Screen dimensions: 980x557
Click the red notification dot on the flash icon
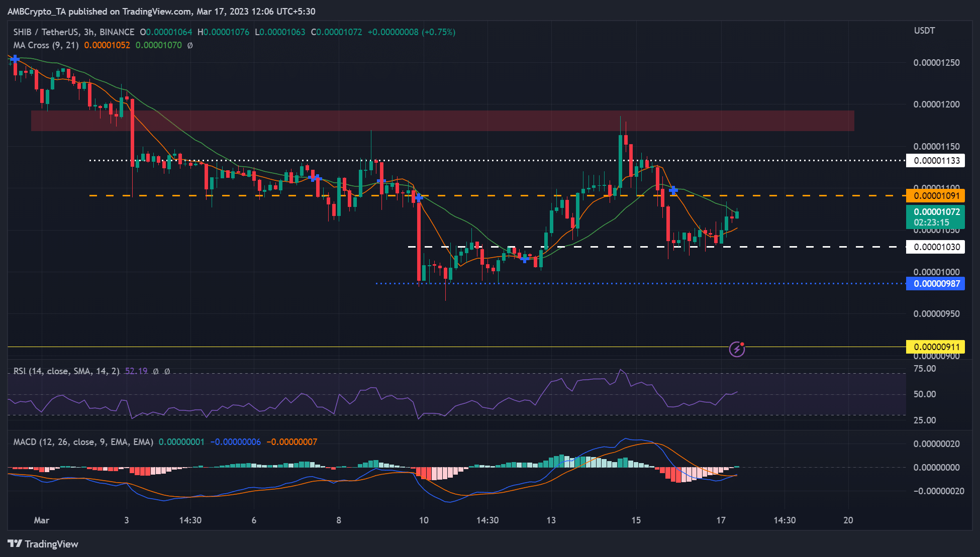pos(742,344)
